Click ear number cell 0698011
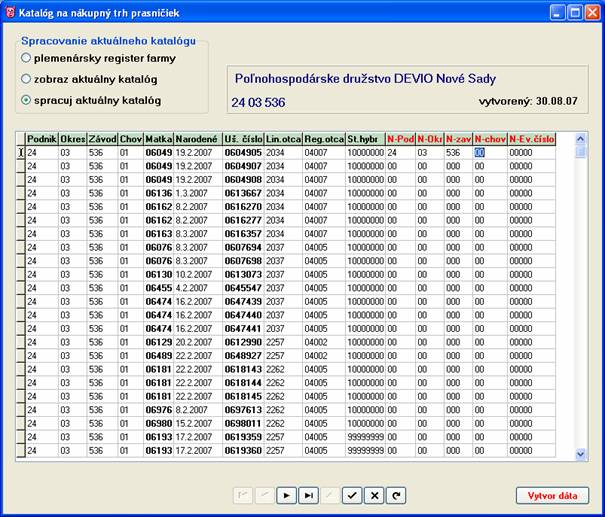The width and height of the screenshot is (605, 517). point(243,424)
